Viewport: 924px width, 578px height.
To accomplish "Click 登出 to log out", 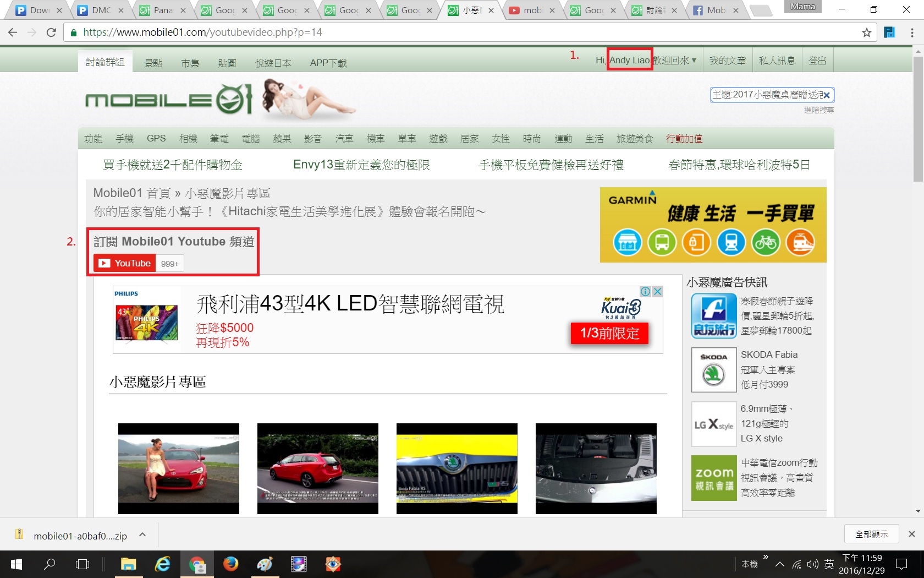I will pos(817,61).
